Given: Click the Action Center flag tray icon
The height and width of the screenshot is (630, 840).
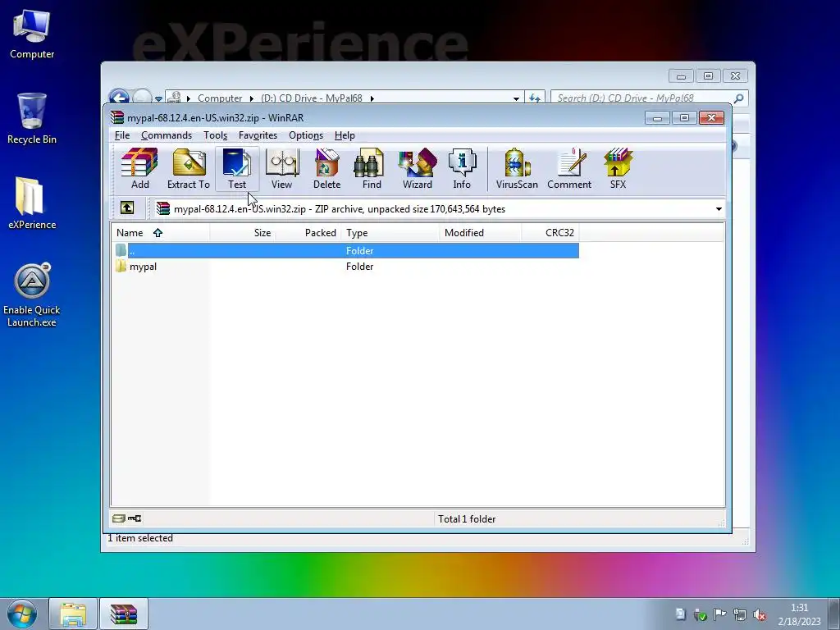Looking at the screenshot, I should click(x=720, y=614).
